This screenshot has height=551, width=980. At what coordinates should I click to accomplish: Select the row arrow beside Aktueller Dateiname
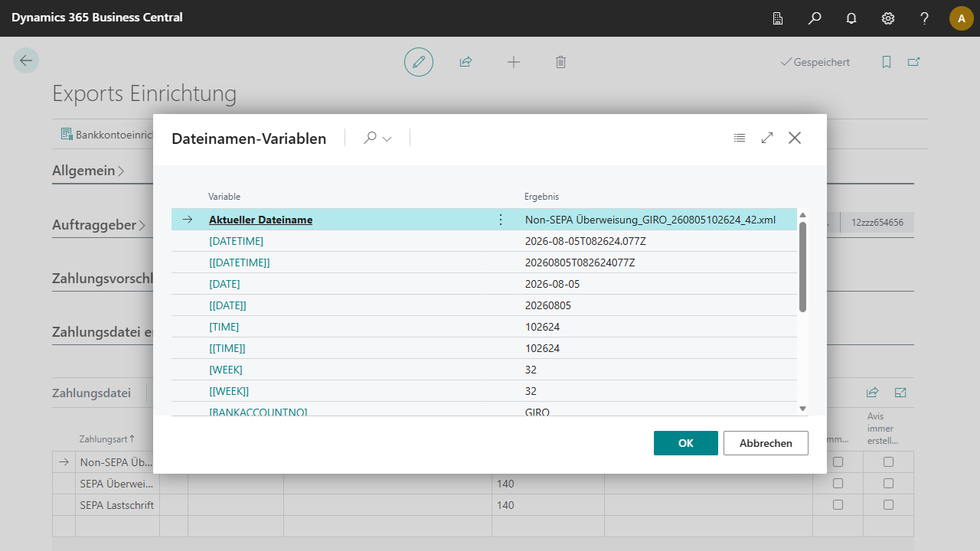[x=188, y=220]
